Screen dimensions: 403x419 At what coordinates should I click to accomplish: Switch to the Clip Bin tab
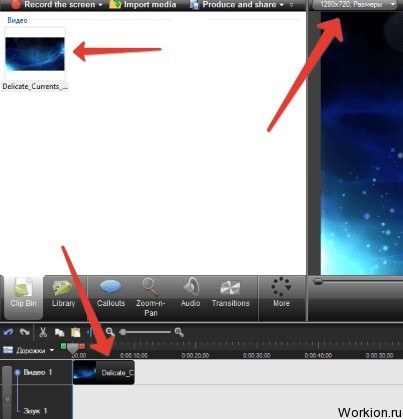[23, 297]
